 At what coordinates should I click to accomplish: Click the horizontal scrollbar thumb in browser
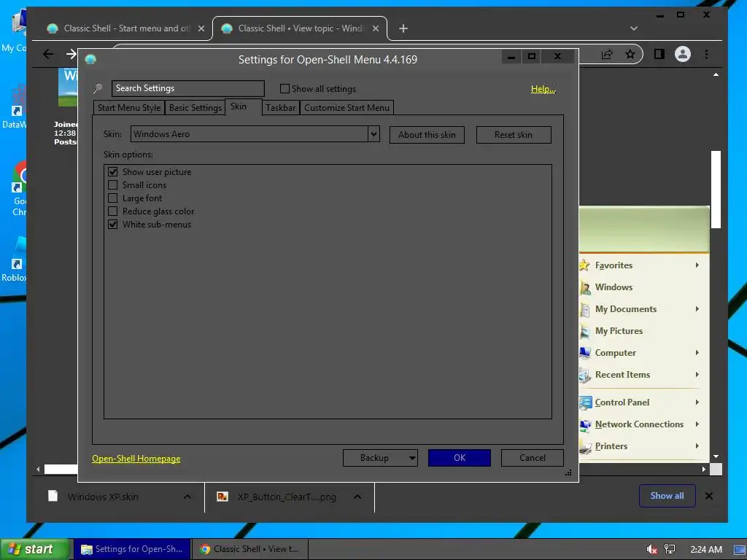click(61, 469)
